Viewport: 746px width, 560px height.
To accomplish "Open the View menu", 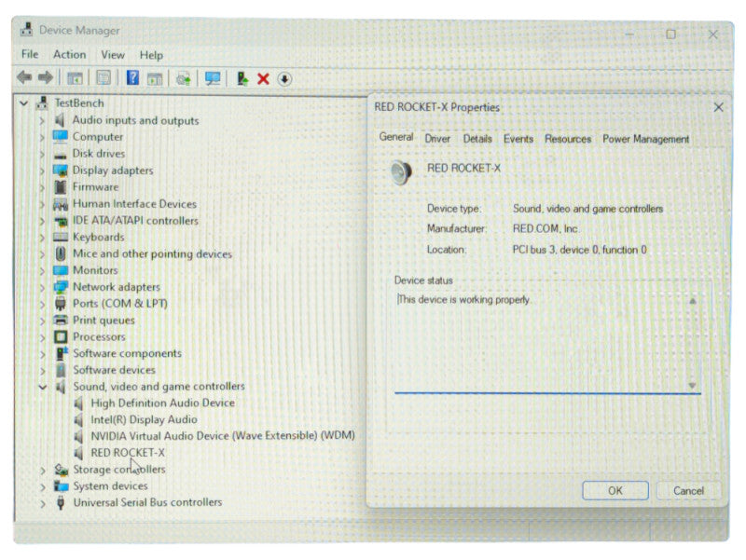I will (x=113, y=55).
